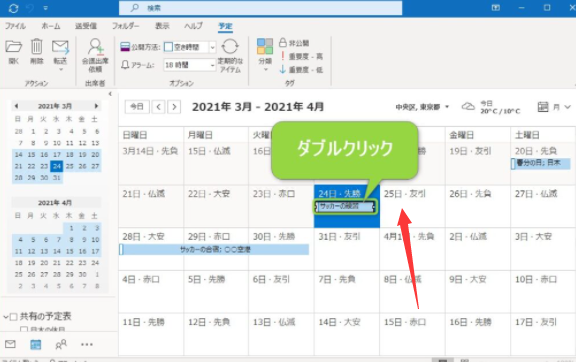The height and width of the screenshot is (362, 576).
Task: Mark appointment as Private (非公開)
Action: click(294, 43)
